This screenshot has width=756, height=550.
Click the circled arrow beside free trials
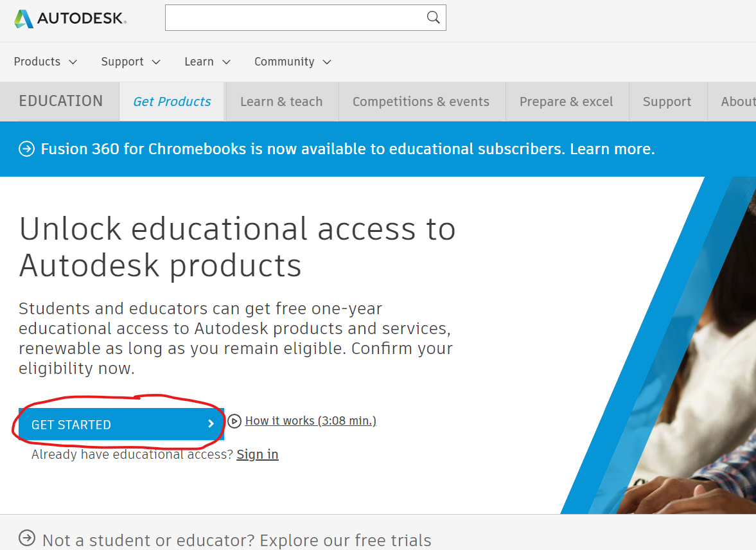coord(27,537)
